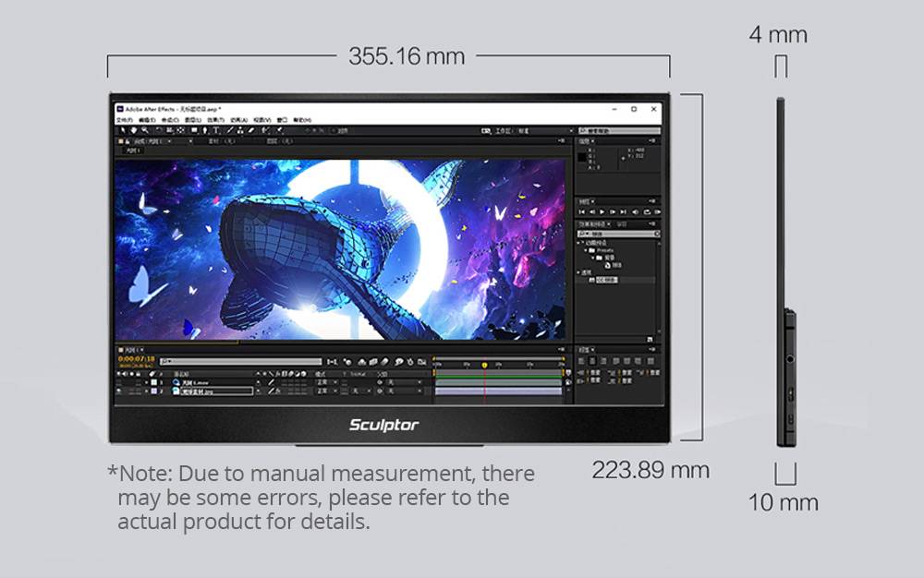This screenshot has width=924, height=578.
Task: Step back one frame in preview panel
Action: click(591, 211)
